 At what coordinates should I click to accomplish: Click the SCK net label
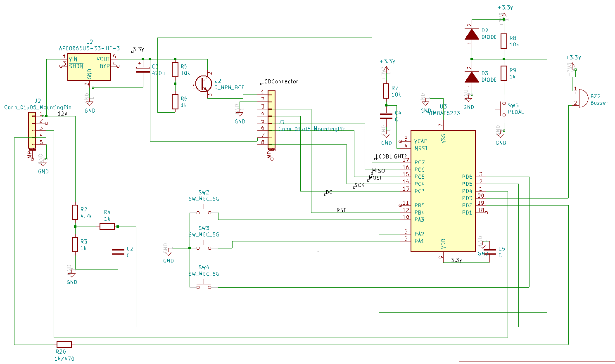click(x=359, y=185)
